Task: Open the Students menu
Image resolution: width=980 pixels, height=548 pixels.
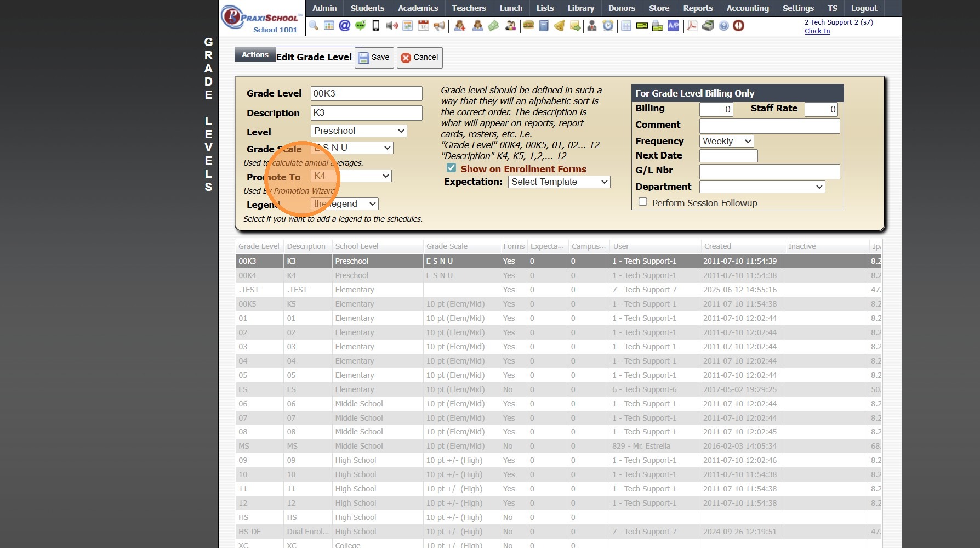Action: point(367,8)
